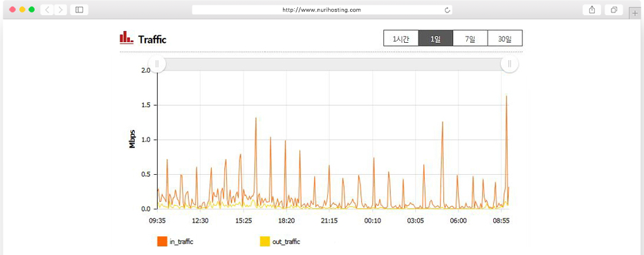The width and height of the screenshot is (644, 255).
Task: Click the 08:55 time axis label
Action: tap(501, 220)
